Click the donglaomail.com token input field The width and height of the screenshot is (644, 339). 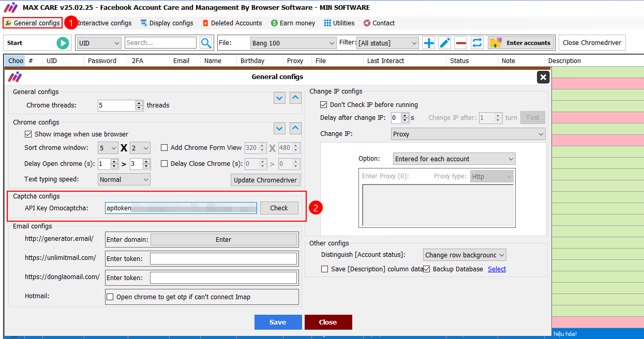223,278
